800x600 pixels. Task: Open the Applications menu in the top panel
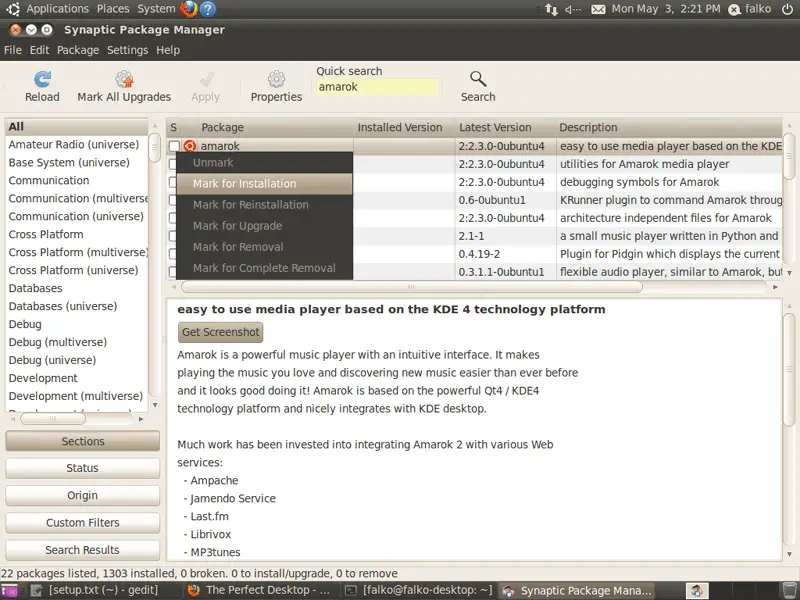point(58,9)
